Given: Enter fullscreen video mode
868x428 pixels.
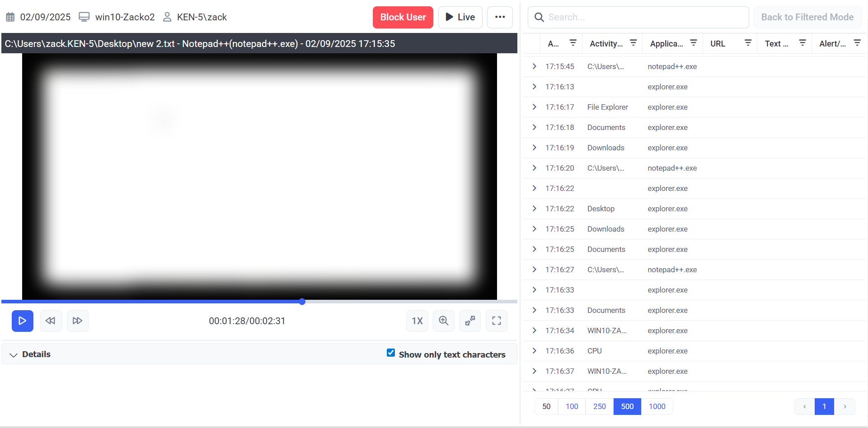Looking at the screenshot, I should [x=496, y=321].
